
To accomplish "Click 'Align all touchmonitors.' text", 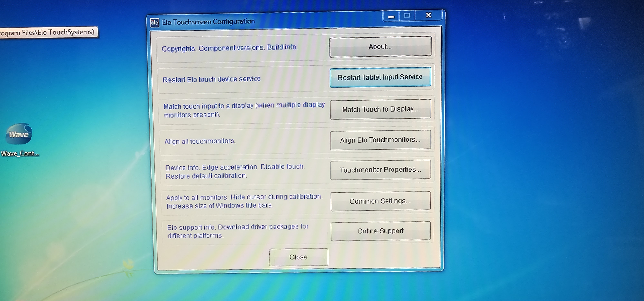I will (200, 141).
